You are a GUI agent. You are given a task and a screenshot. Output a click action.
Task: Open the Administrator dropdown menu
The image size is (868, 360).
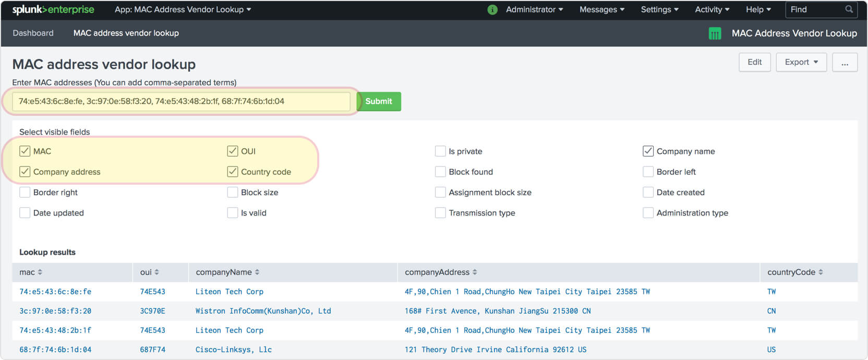coord(534,9)
